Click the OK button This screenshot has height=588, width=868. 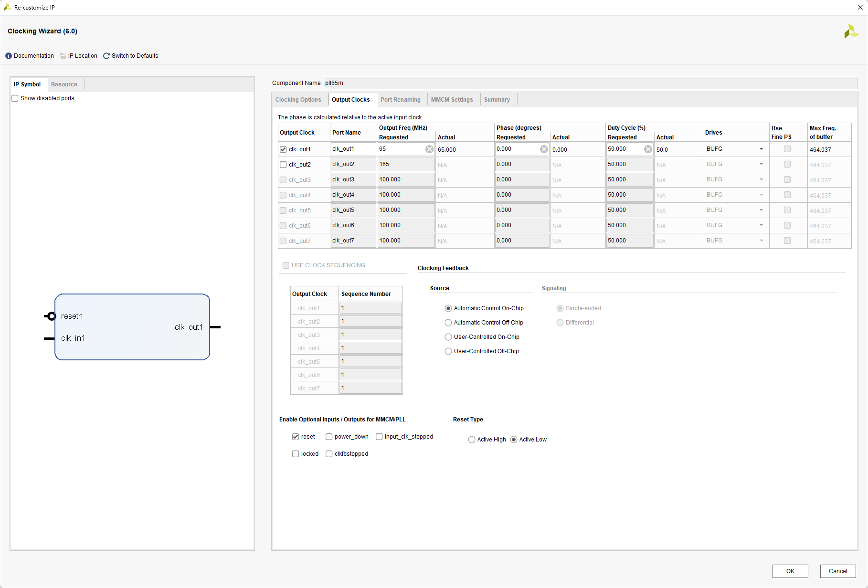pyautogui.click(x=790, y=571)
